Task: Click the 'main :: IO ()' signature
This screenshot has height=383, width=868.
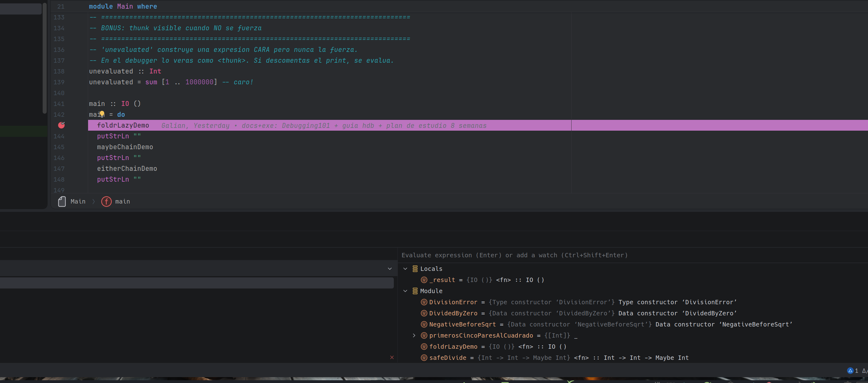Action: (x=115, y=104)
